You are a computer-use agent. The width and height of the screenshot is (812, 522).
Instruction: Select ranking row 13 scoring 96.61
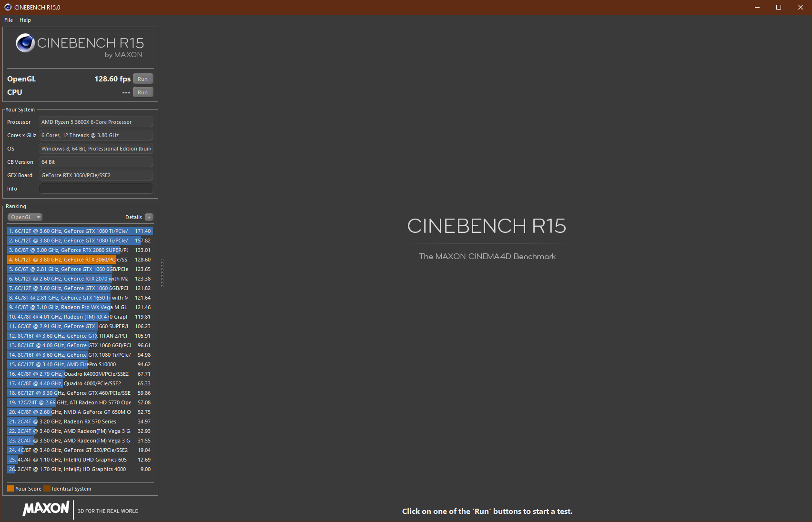pos(80,345)
